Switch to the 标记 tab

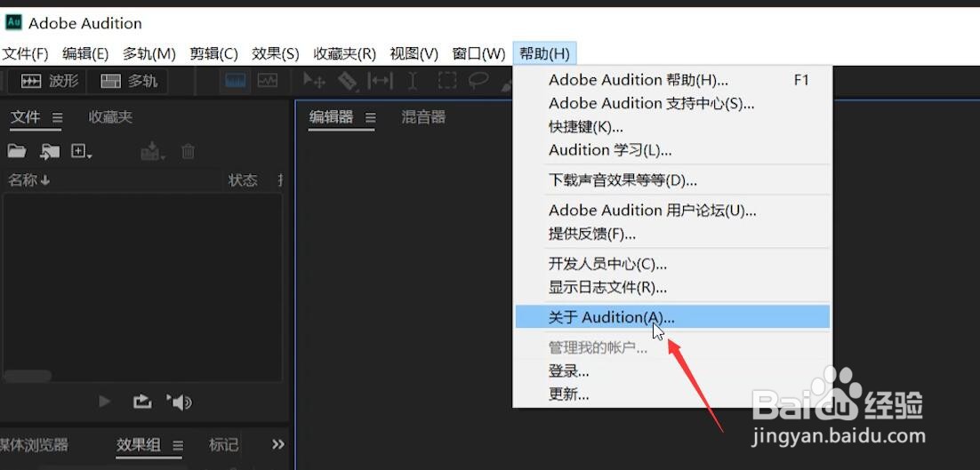coord(223,445)
